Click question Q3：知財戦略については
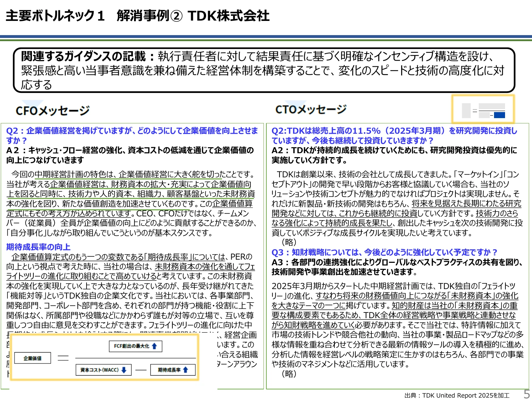The image size is (532, 399). pos(384,252)
